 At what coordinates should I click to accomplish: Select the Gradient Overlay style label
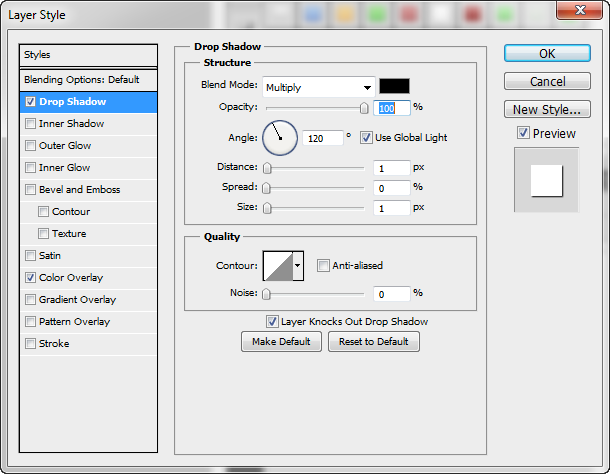(x=77, y=300)
